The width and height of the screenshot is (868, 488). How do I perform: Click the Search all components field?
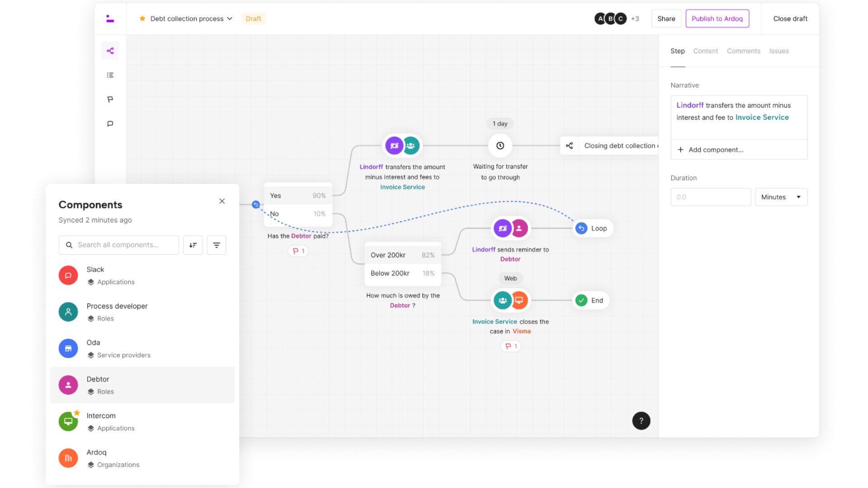click(119, 245)
